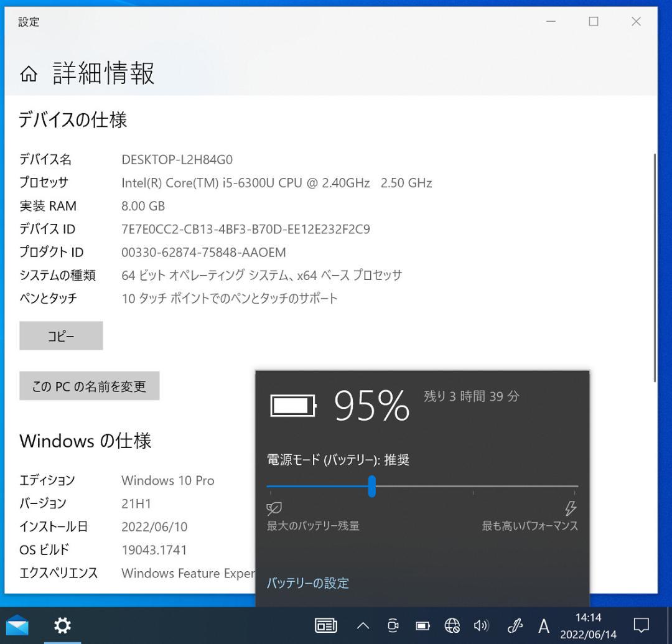The image size is (672, 644).
Task: Click 最も高いパフォーマンス label
Action: 530,526
